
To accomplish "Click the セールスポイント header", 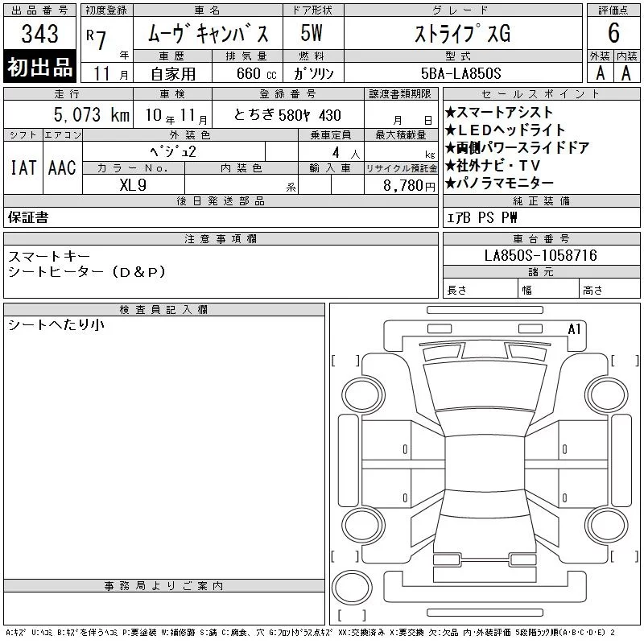I will pos(541,93).
